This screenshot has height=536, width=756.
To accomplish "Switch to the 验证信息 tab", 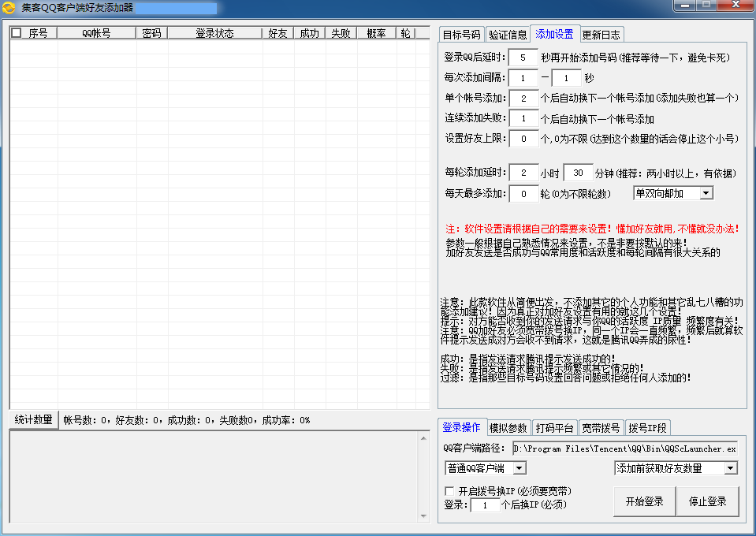I will (508, 35).
